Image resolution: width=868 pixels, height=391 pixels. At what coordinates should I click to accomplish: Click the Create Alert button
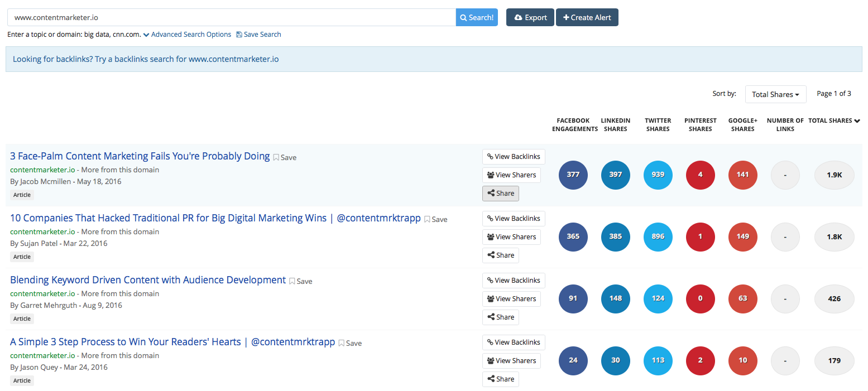point(587,17)
